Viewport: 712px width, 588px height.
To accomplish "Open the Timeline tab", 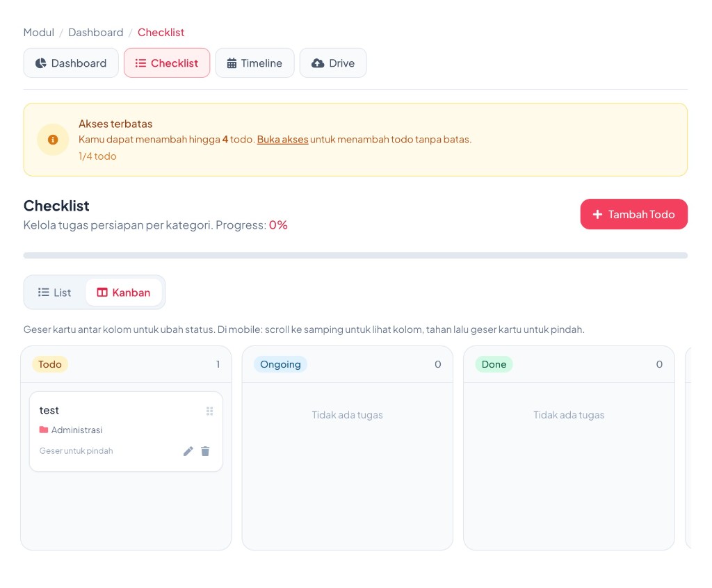I will [x=254, y=63].
